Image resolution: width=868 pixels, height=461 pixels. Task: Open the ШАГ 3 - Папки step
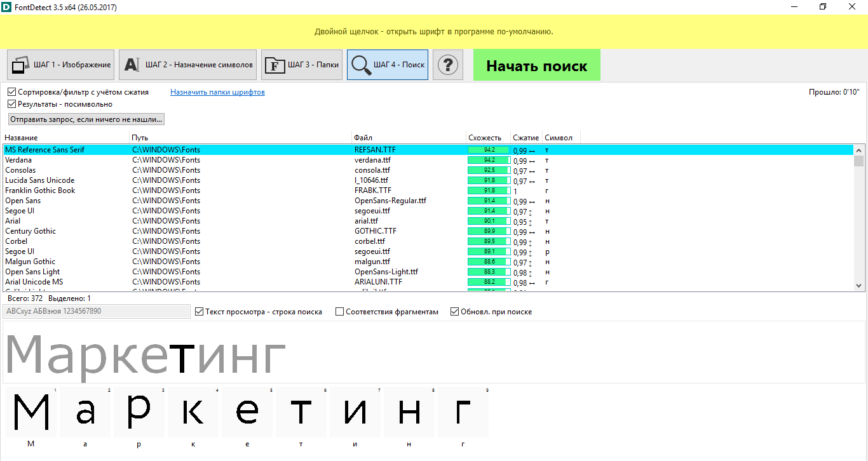301,64
